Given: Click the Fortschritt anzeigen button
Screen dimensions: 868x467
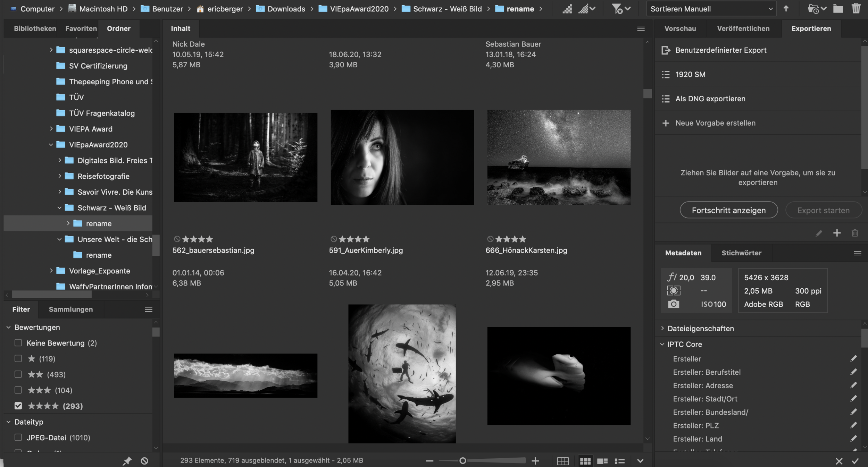Looking at the screenshot, I should point(728,210).
